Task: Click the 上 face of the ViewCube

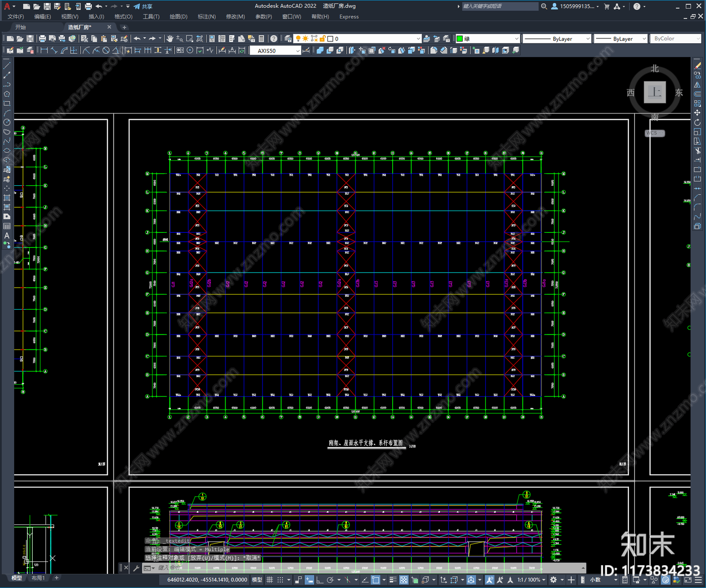Action: (x=655, y=92)
